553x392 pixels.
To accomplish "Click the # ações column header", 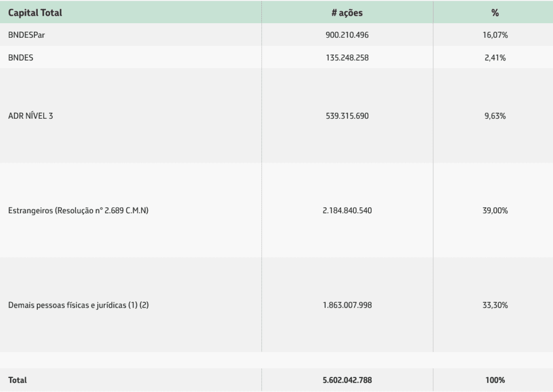I will [x=347, y=13].
